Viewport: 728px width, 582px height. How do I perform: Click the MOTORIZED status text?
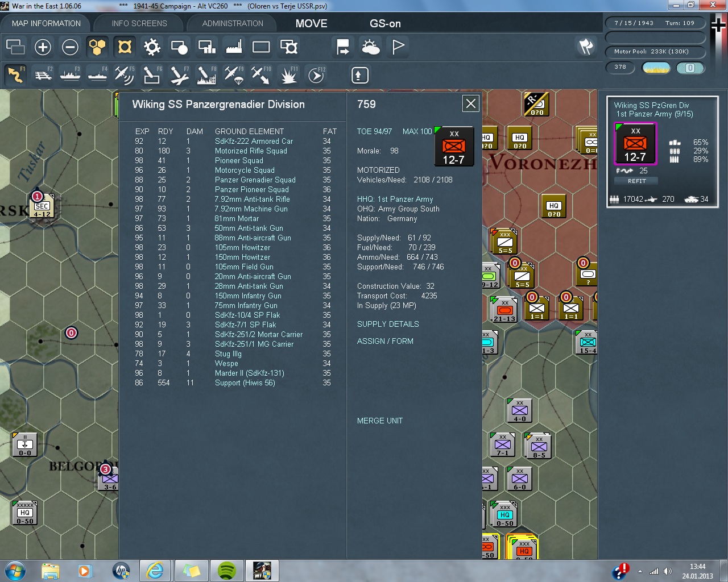pyautogui.click(x=378, y=170)
